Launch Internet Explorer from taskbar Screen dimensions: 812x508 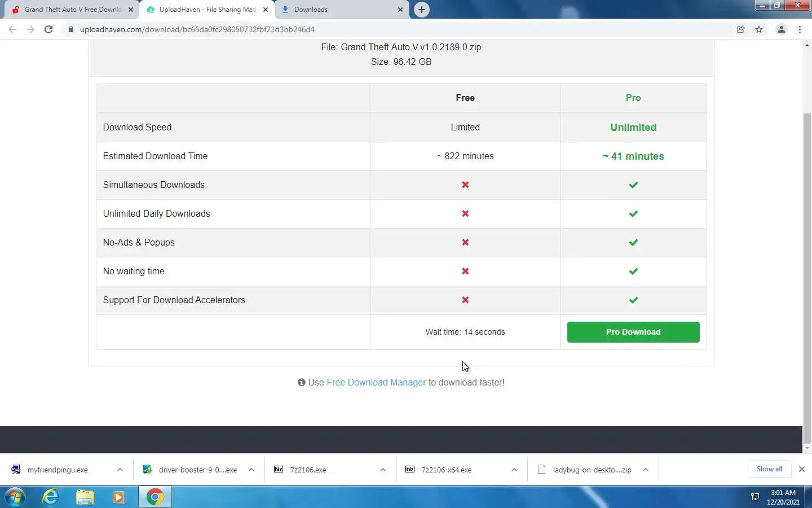pos(51,497)
